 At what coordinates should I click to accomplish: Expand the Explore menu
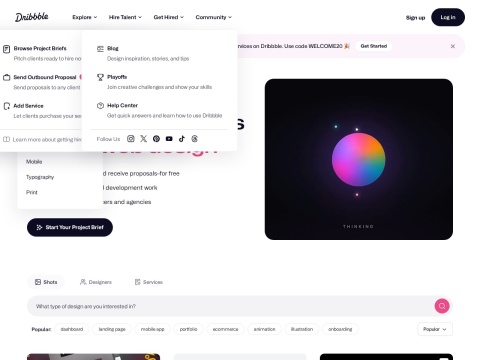click(85, 17)
